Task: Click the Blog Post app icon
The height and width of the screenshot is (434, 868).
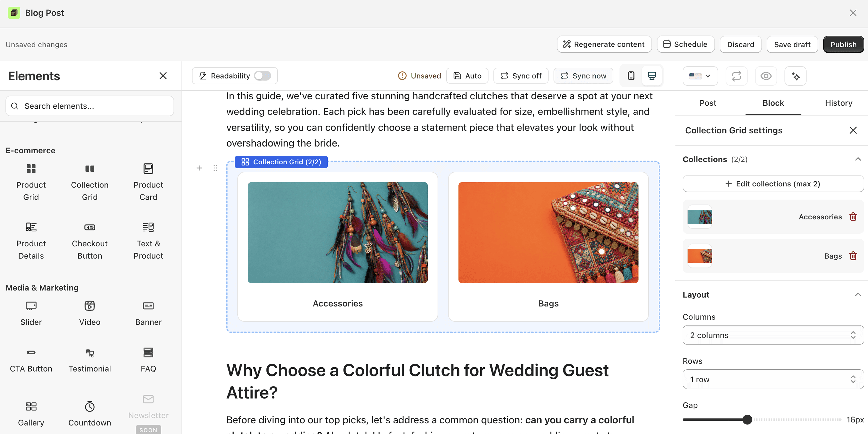Action: pyautogui.click(x=14, y=13)
